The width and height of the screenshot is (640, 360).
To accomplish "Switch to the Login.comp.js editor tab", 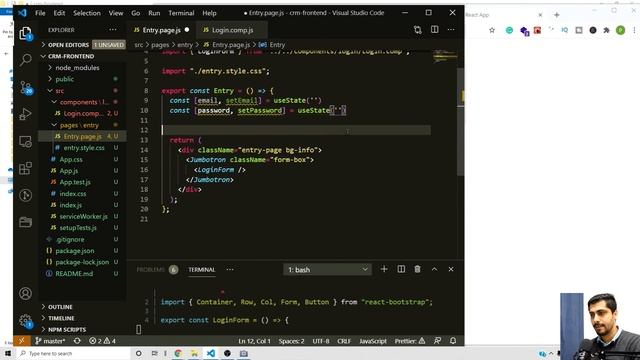I will tap(232, 30).
